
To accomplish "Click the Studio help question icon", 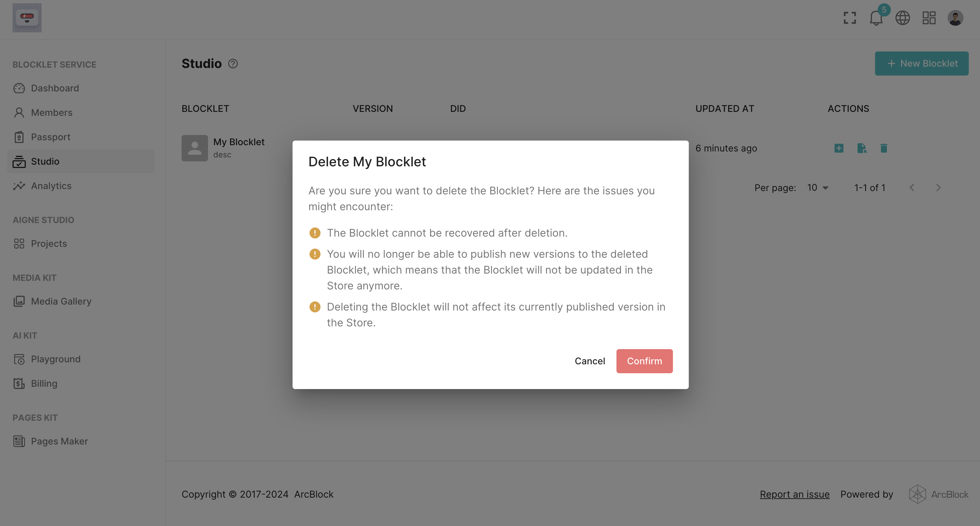I will pyautogui.click(x=233, y=63).
